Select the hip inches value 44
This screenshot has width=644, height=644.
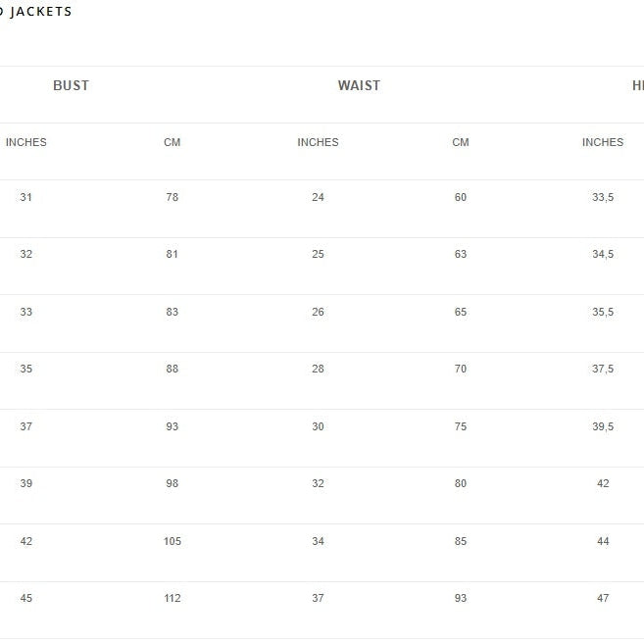603,541
